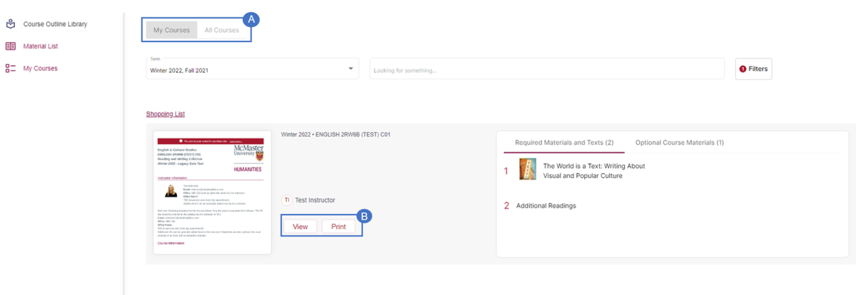Click the textbook cover icon for item 1
The image size is (868, 295).
[527, 169]
